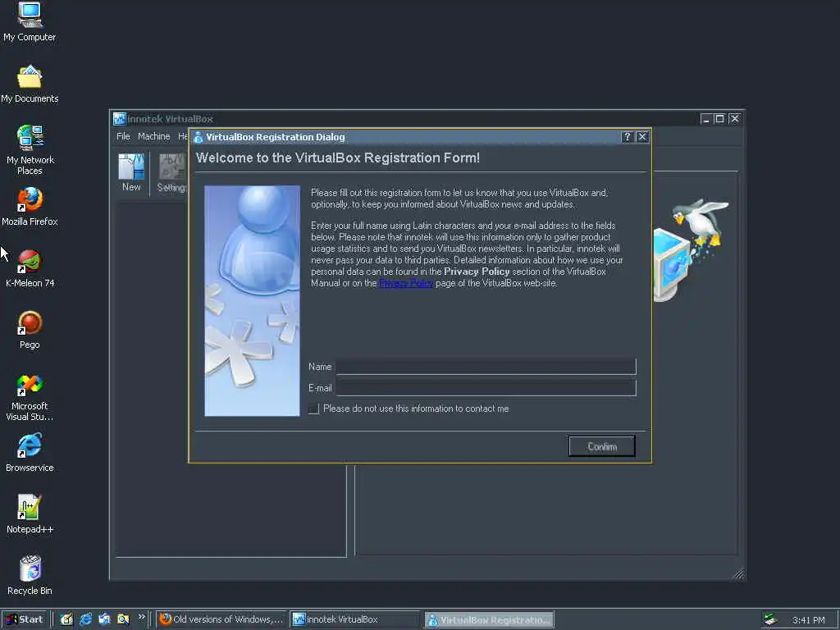Open the Pego desktop shortcut
The width and height of the screenshot is (840, 630).
click(x=30, y=330)
